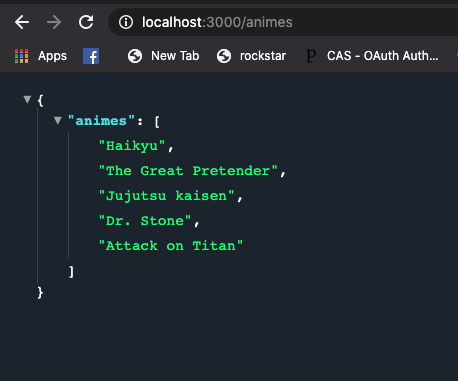Viewport: 458px width, 381px height.
Task: Collapse the root JSON object
Action: click(x=27, y=99)
